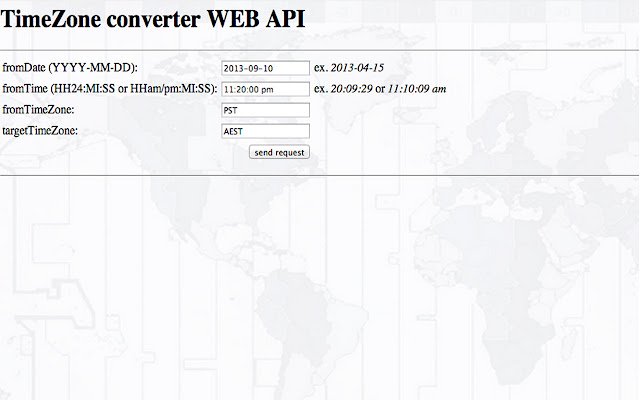Screen dimensions: 640x400
Task: Click the example date 2013-04-15
Action: pyautogui.click(x=357, y=68)
